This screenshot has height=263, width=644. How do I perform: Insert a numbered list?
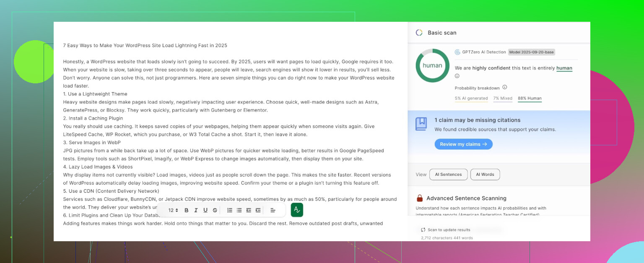pos(230,210)
